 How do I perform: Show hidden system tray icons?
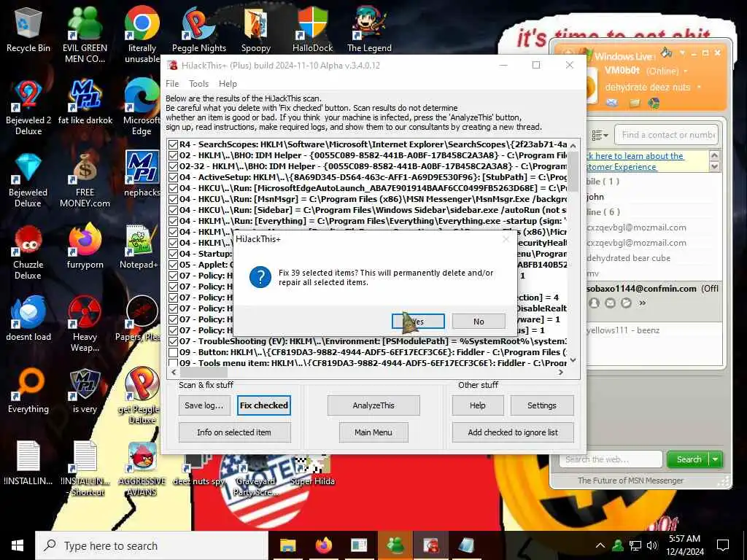(600, 545)
